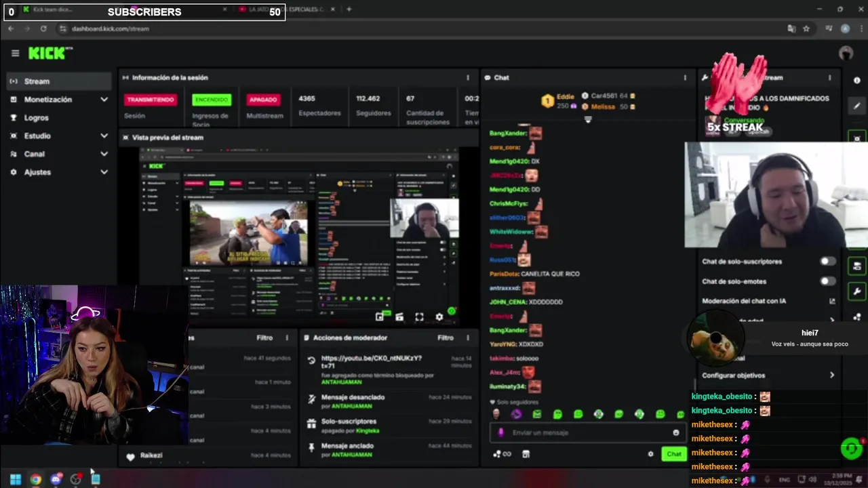Click the Mensaje anclado entry
868x488 pixels.
pos(347,446)
